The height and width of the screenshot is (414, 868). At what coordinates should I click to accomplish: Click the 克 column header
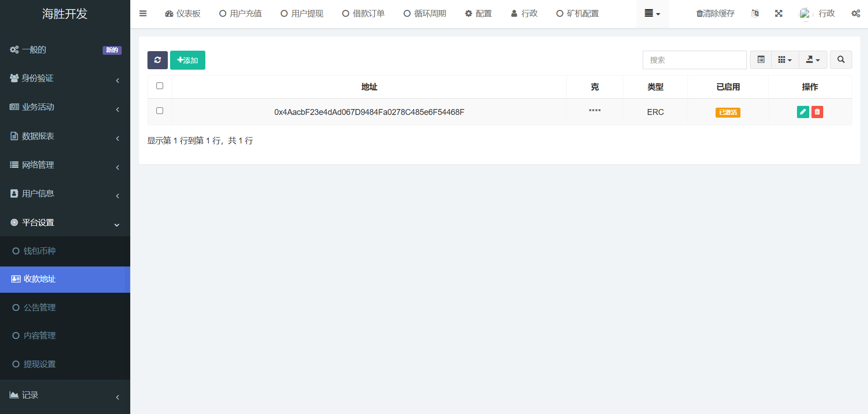click(595, 87)
